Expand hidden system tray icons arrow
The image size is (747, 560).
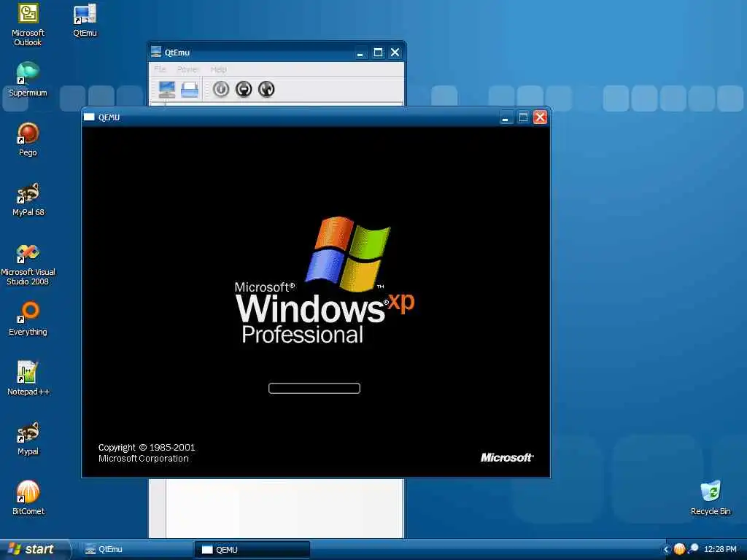pos(666,550)
